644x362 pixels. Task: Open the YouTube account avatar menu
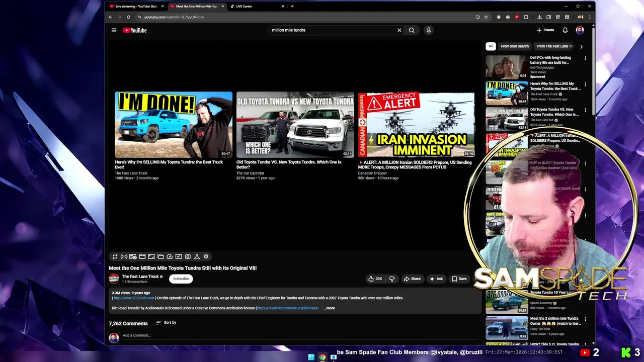click(x=580, y=30)
